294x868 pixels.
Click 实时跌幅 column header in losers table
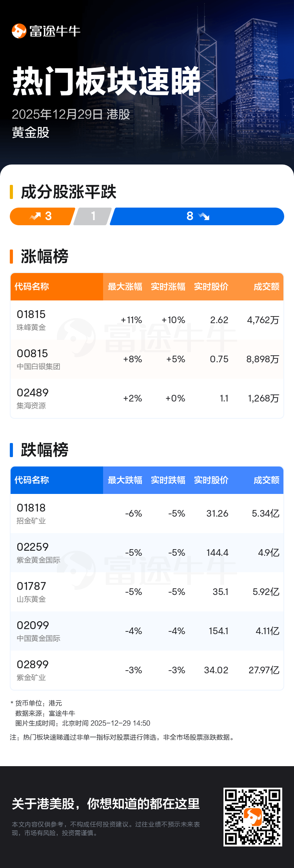[168, 480]
